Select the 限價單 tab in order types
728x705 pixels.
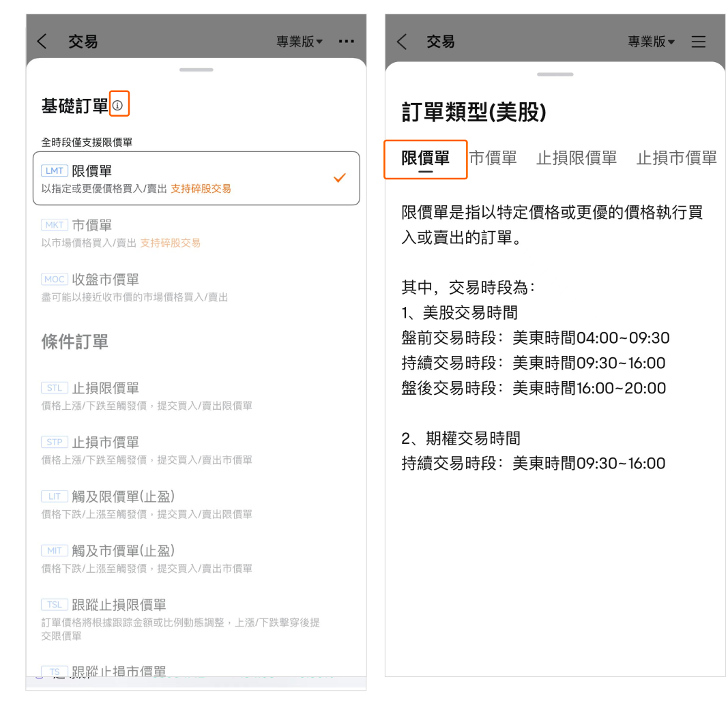(x=425, y=159)
